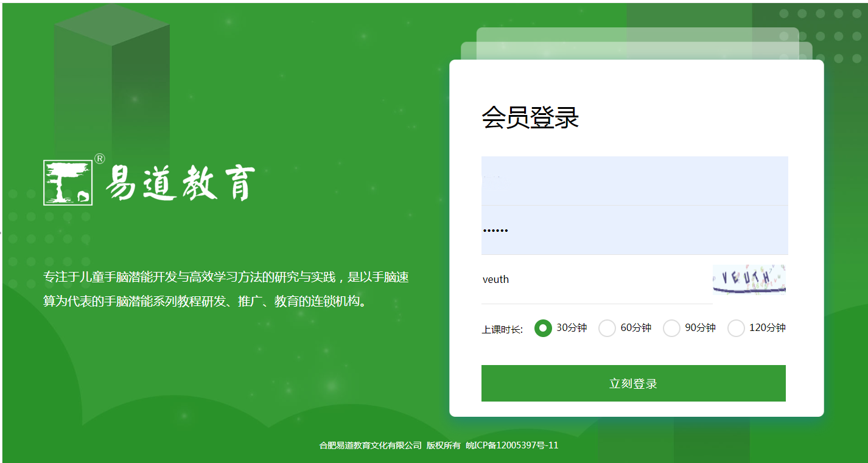Open the 皖ICP备12005397号-11 footer link
This screenshot has height=463, width=868.
coord(512,445)
